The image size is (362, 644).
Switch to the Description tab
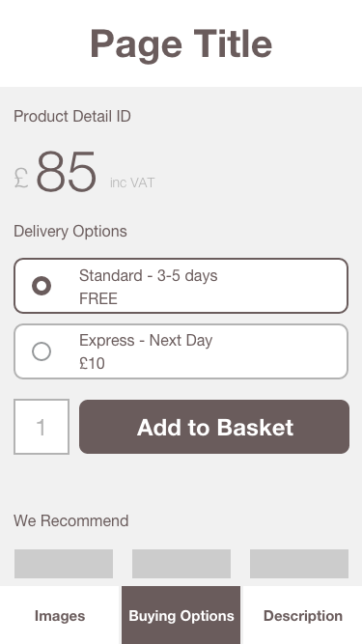click(302, 615)
